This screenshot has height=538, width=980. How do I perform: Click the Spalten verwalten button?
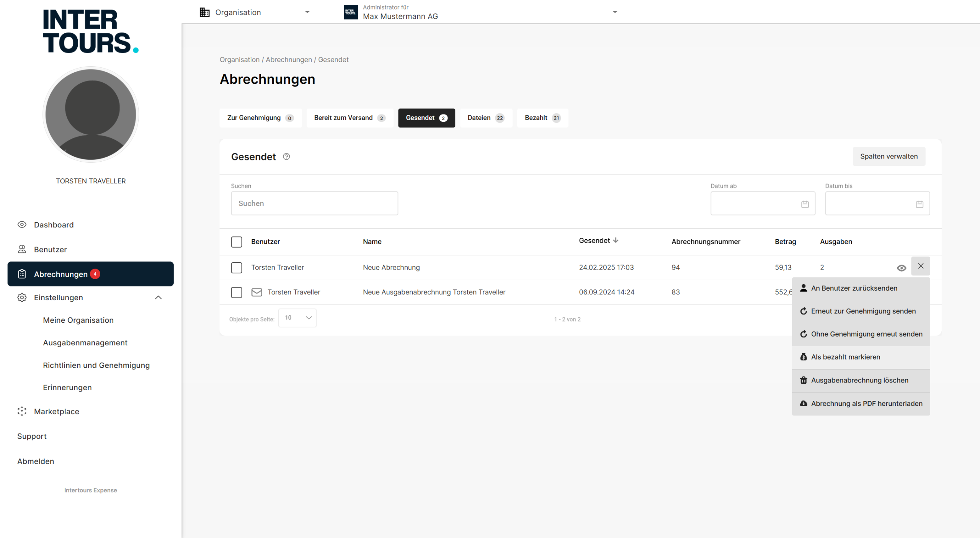point(889,157)
